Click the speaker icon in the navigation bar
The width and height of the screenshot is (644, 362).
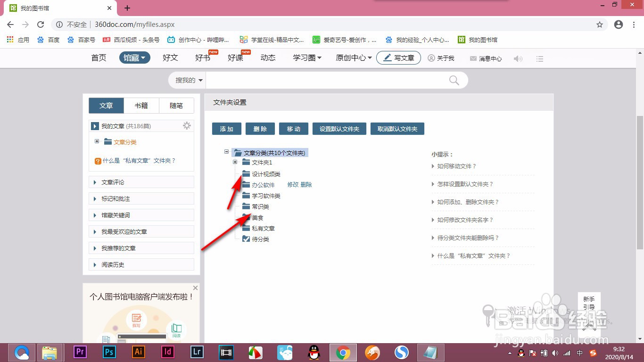click(518, 58)
